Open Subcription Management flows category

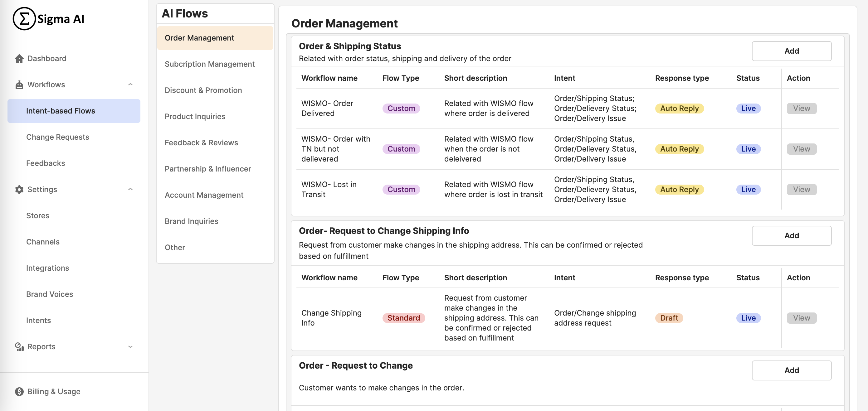coord(209,64)
